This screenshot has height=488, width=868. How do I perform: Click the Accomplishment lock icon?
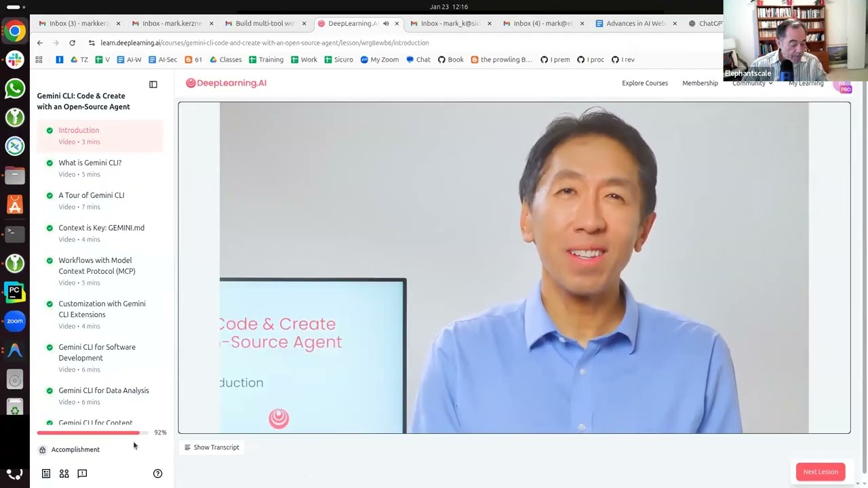click(x=42, y=450)
